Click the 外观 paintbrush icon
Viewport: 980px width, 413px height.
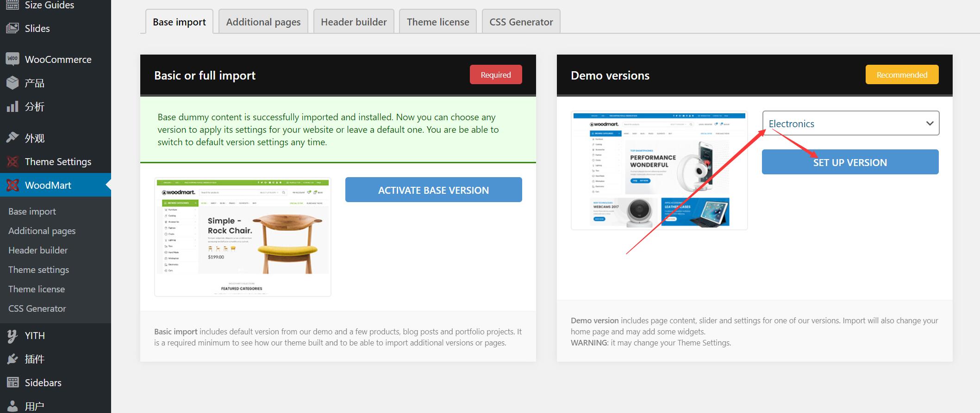click(12, 138)
